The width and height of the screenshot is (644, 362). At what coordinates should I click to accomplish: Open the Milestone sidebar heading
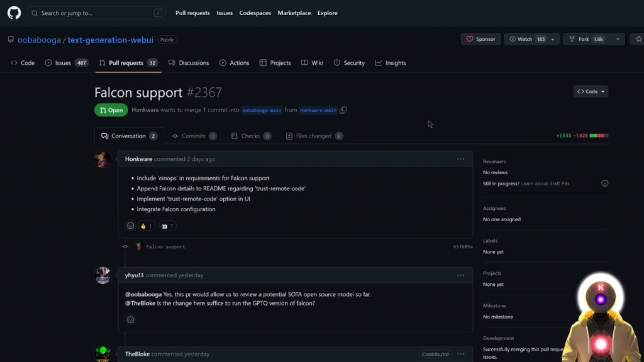(494, 306)
